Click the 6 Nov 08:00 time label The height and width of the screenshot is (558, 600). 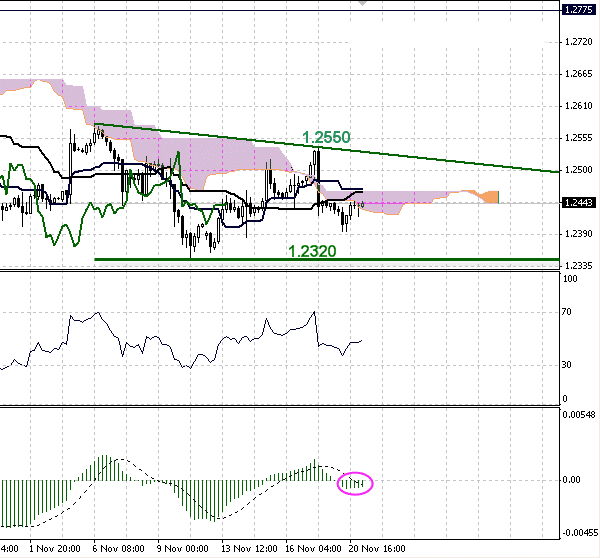[x=118, y=549]
